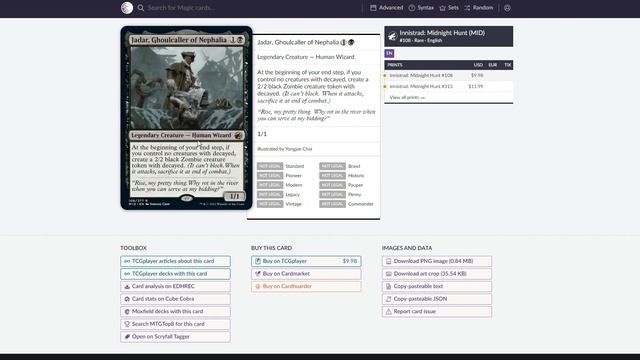Click the Commander format legality row
640x360 pixels.
pos(347,204)
